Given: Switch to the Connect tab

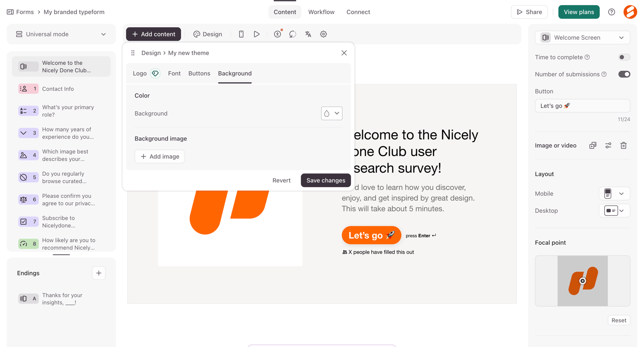Looking at the screenshot, I should (358, 12).
